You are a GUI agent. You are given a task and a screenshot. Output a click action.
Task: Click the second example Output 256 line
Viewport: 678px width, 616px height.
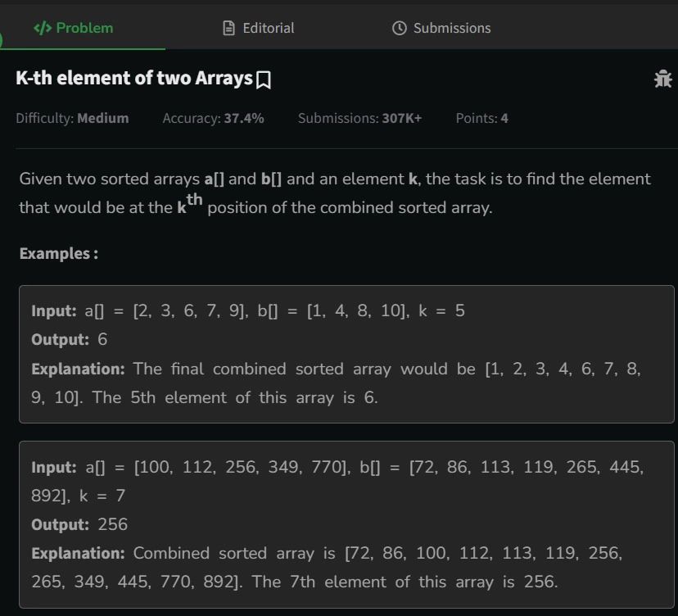[79, 524]
